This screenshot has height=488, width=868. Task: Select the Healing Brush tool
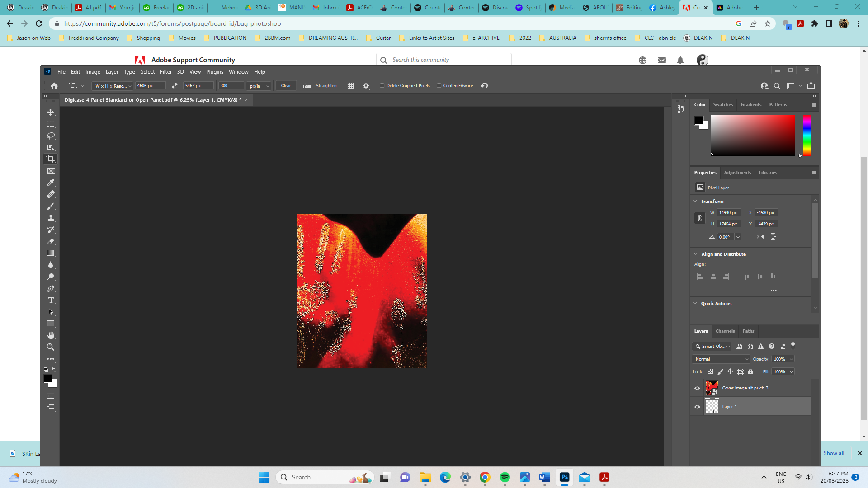coord(51,194)
